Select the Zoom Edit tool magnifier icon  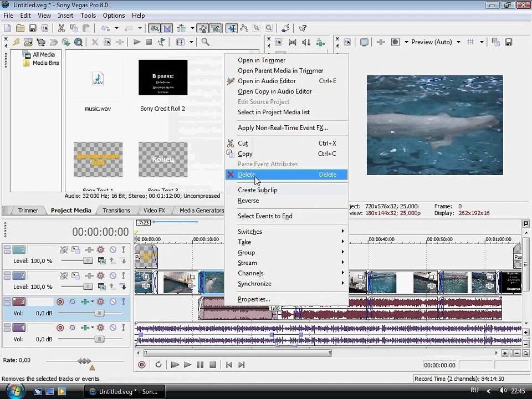tap(269, 28)
